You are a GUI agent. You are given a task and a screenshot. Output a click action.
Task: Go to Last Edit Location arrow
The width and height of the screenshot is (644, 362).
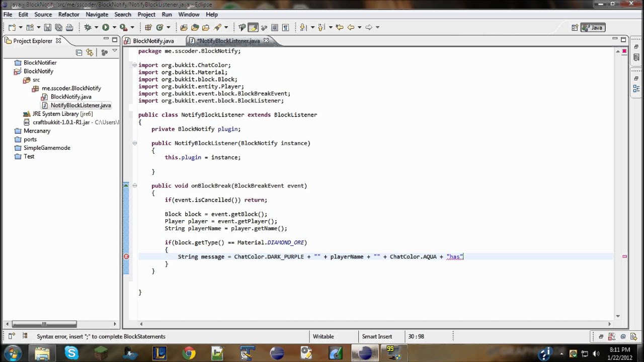tap(340, 28)
